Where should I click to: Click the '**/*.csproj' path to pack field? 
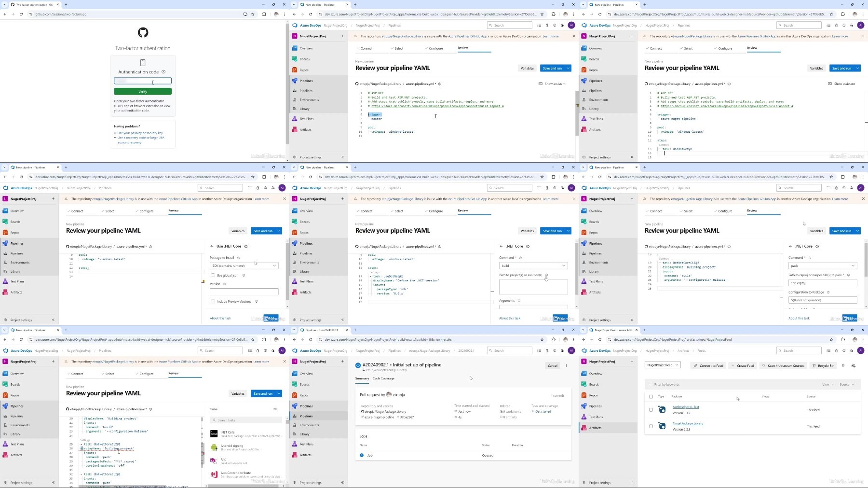[823, 283]
